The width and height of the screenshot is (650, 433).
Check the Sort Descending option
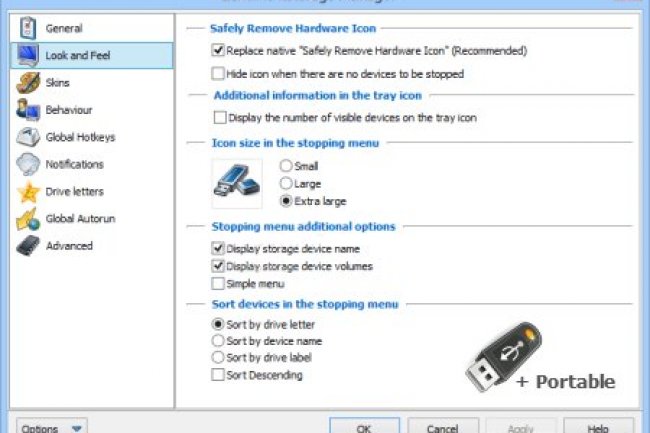(218, 375)
